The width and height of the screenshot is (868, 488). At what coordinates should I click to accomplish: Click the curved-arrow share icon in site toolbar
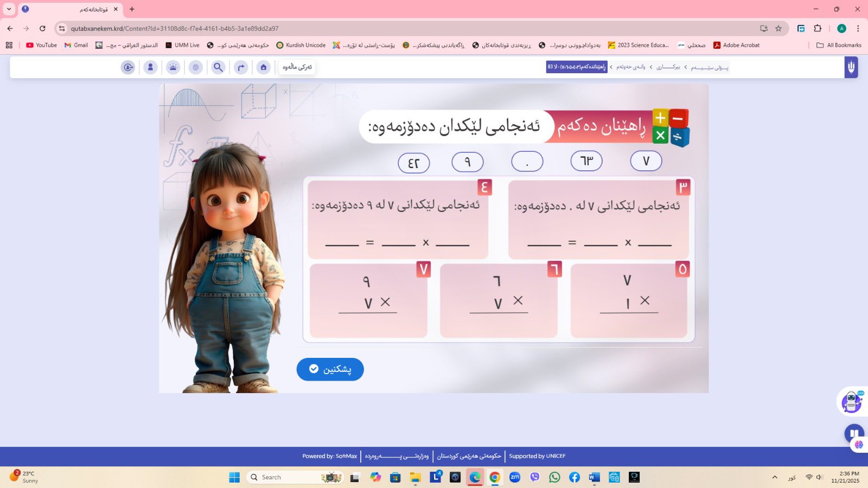click(x=241, y=67)
